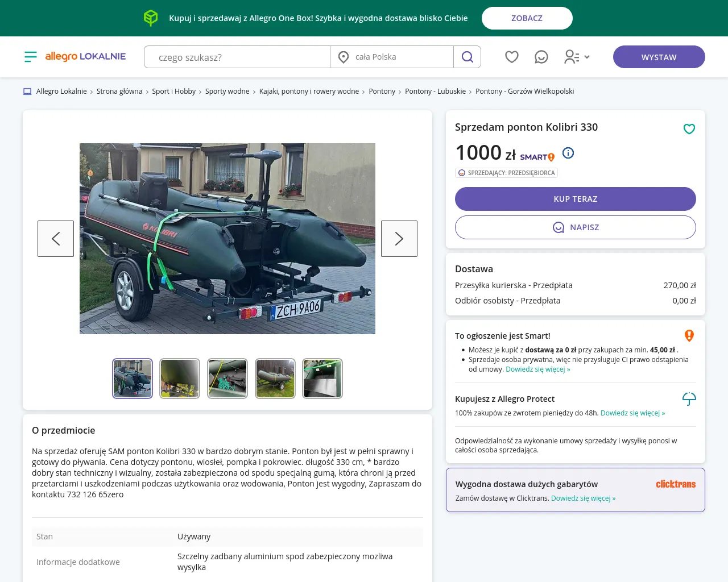Click 'Dowiedz się więcej' in Smart section

[x=537, y=369]
